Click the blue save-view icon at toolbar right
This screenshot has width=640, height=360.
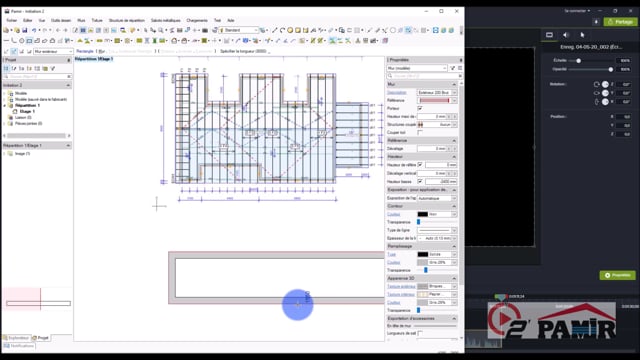(x=436, y=30)
